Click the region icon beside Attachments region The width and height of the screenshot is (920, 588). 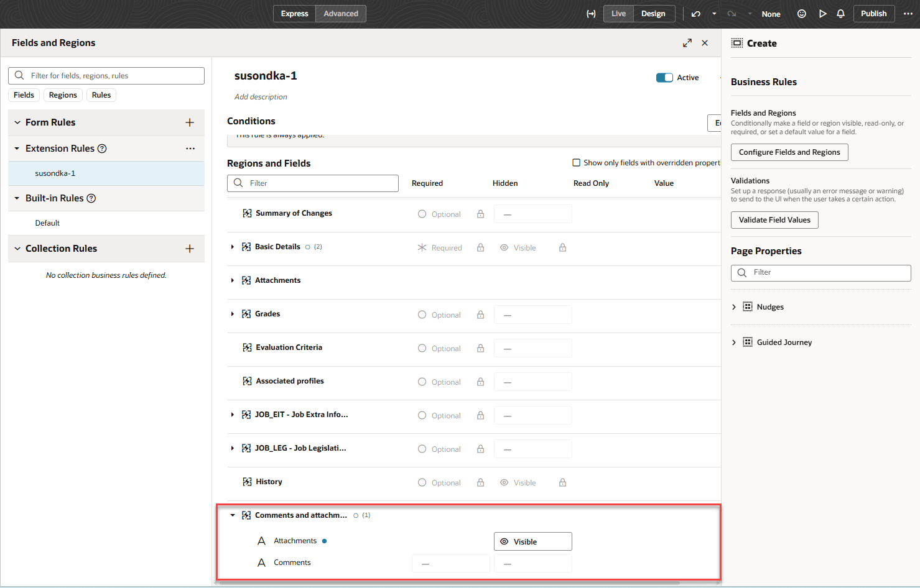[246, 280]
